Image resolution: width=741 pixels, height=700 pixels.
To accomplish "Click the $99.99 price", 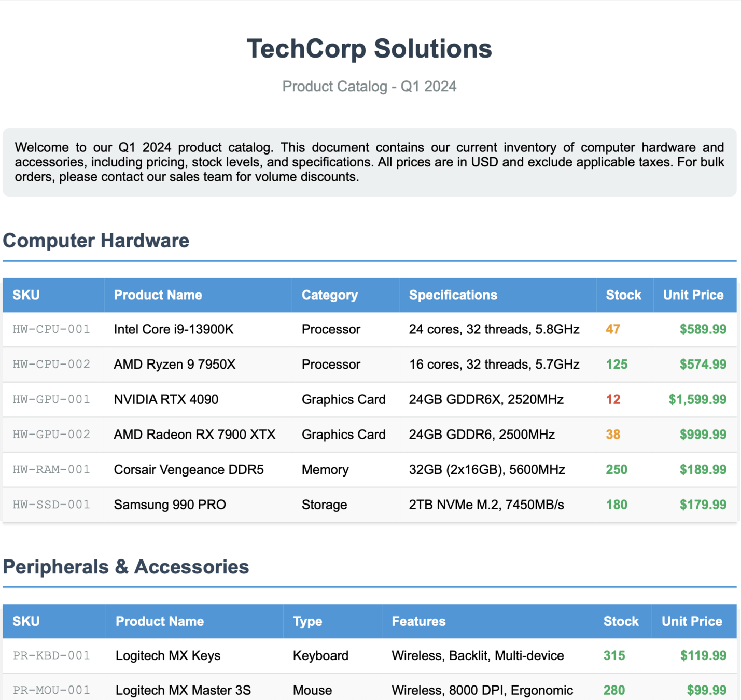I will [706, 690].
